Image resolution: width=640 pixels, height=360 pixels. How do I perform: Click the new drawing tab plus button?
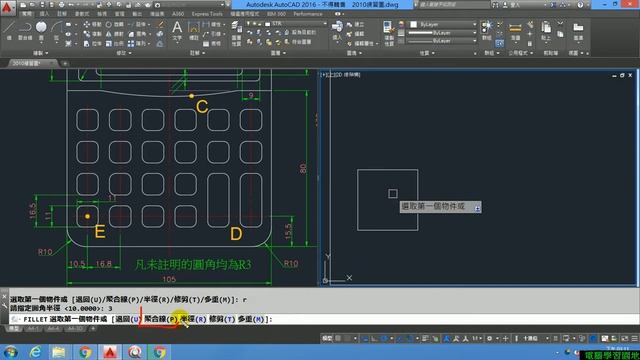65,63
